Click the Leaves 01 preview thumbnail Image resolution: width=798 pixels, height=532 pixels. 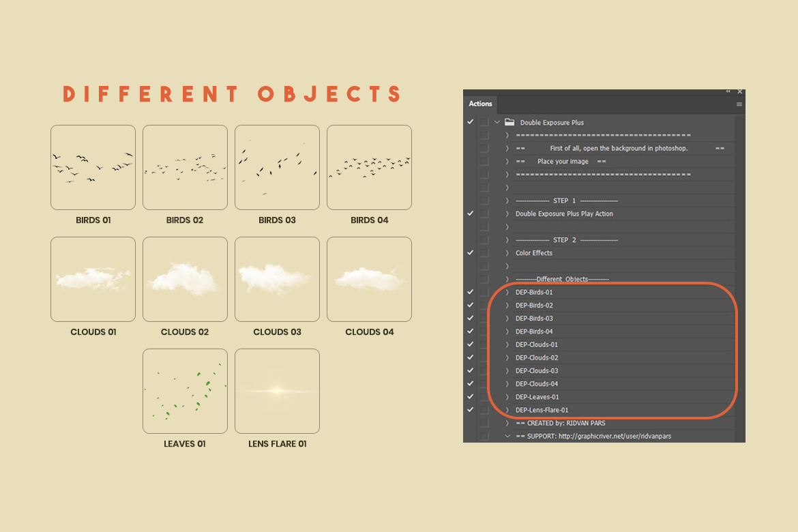185,391
